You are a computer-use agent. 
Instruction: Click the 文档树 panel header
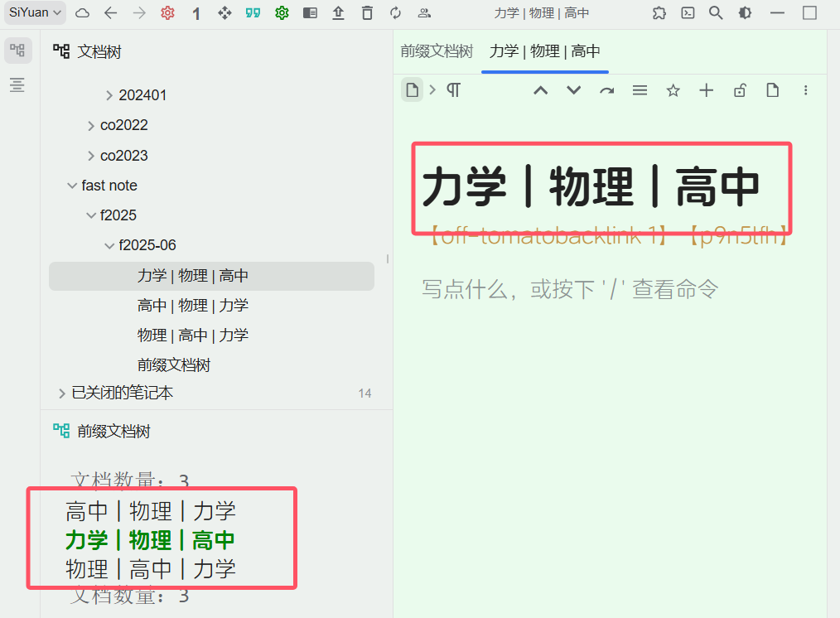(x=99, y=52)
